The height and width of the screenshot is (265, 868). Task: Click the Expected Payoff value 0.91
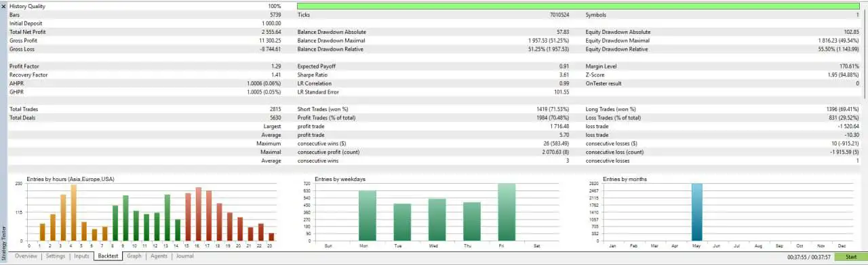pos(564,66)
